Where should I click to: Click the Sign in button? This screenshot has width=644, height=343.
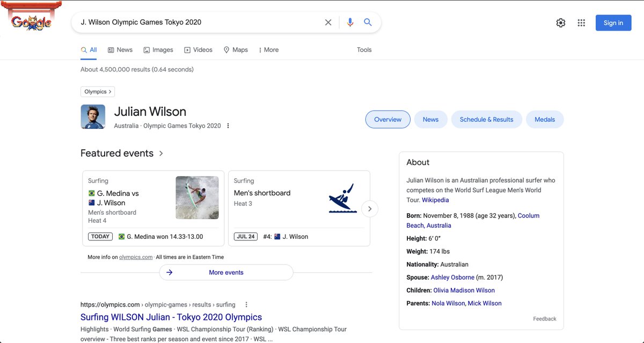(x=613, y=23)
